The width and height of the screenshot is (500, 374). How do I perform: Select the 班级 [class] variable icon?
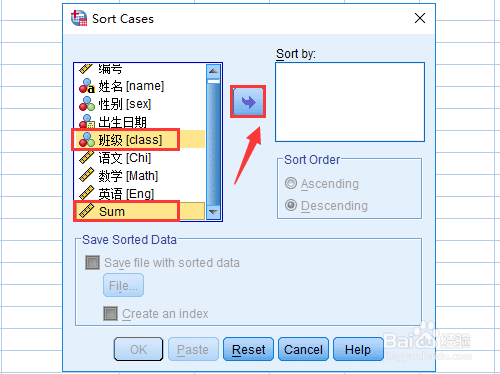pyautogui.click(x=87, y=140)
